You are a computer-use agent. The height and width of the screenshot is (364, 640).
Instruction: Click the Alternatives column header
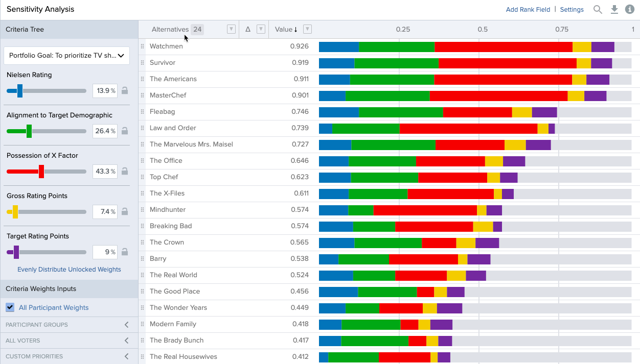point(170,30)
